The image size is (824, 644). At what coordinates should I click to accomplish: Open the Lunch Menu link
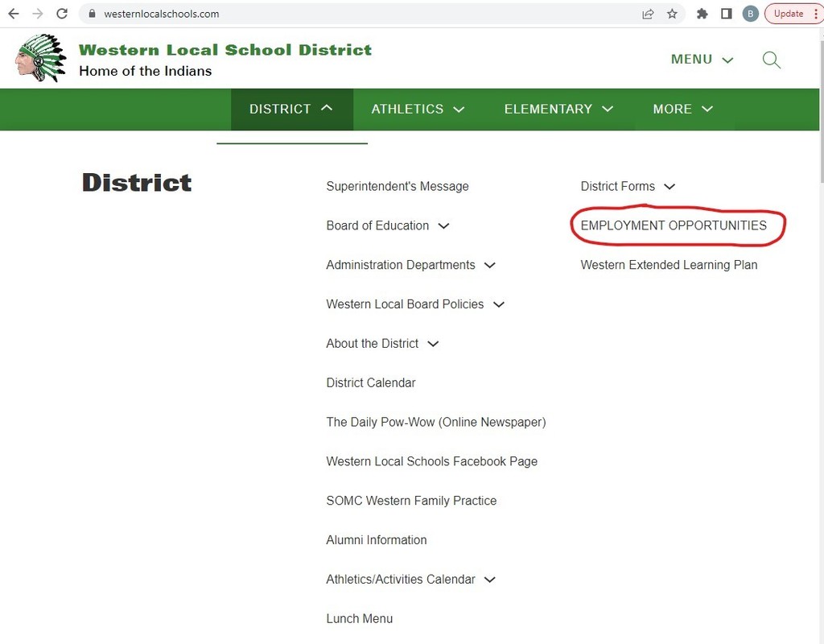pyautogui.click(x=360, y=619)
